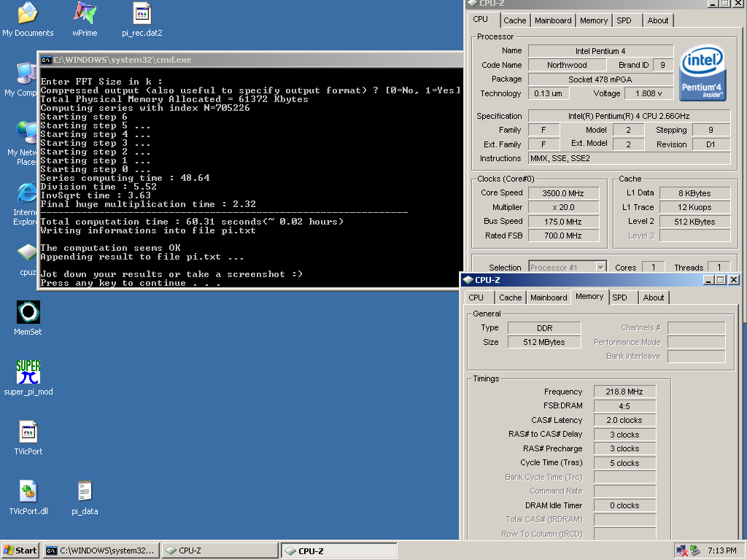The height and width of the screenshot is (560, 747).
Task: Activate the first CPU-Z taskbar button
Action: click(220, 551)
